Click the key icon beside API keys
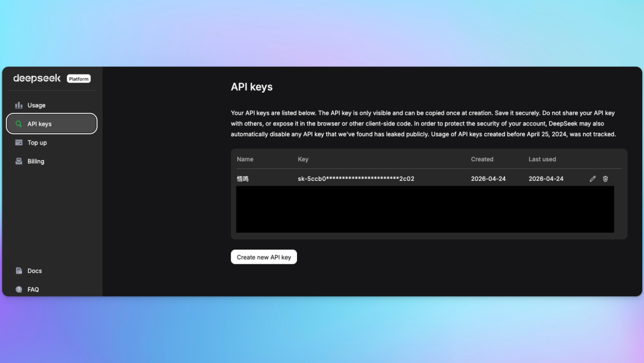This screenshot has height=363, width=644. click(19, 124)
